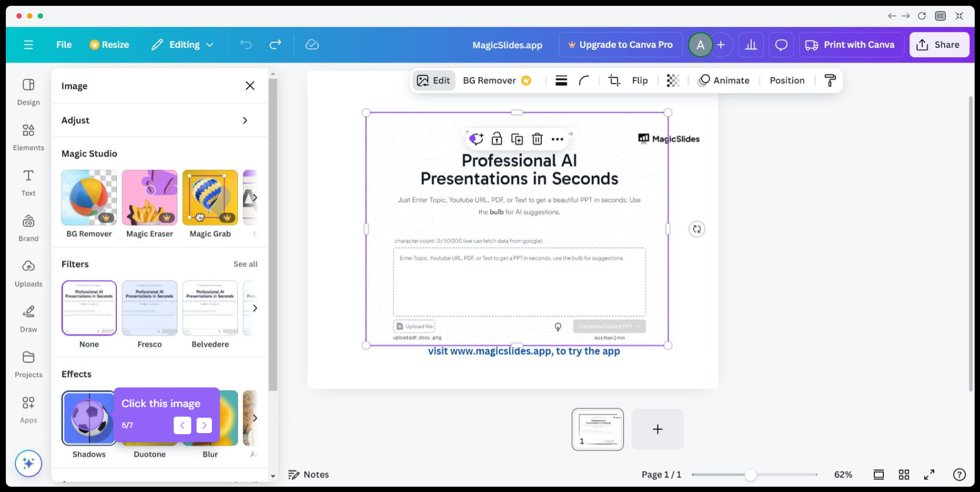Open the Uploads sidebar panel

pos(29,273)
